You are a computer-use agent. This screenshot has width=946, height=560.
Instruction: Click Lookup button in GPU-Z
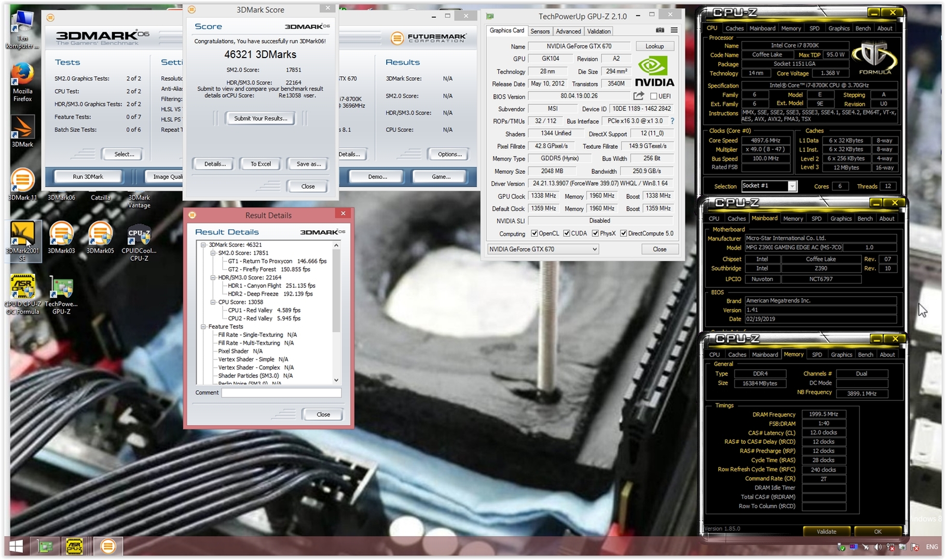654,46
